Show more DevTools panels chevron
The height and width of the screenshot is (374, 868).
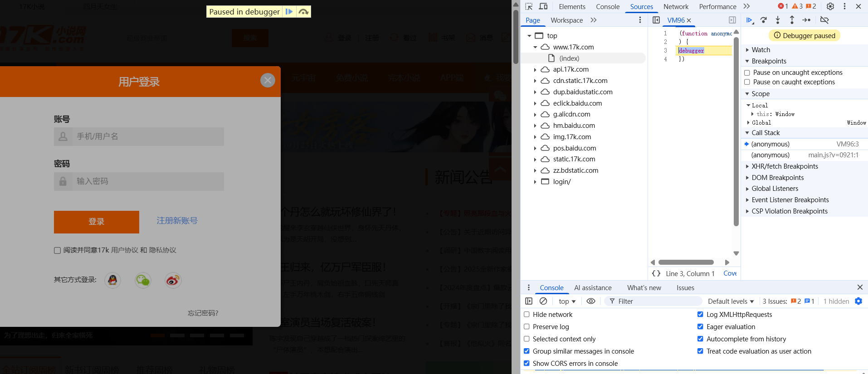(x=746, y=6)
